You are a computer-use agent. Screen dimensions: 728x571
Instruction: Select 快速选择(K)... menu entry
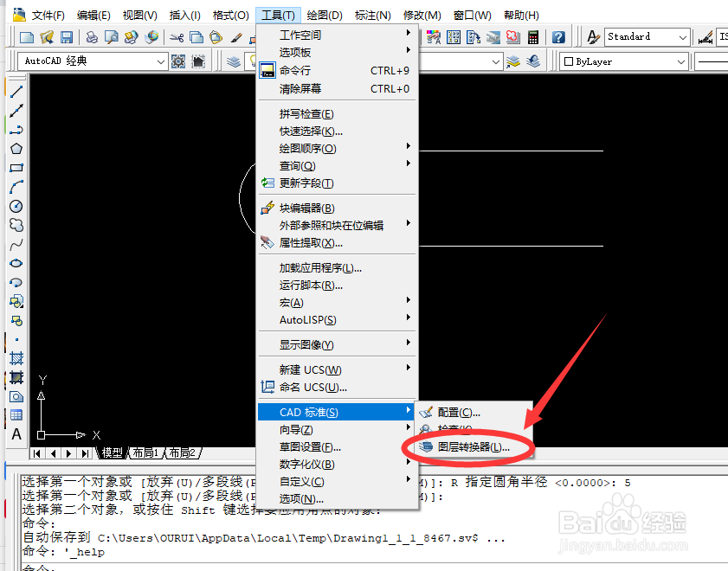338,132
